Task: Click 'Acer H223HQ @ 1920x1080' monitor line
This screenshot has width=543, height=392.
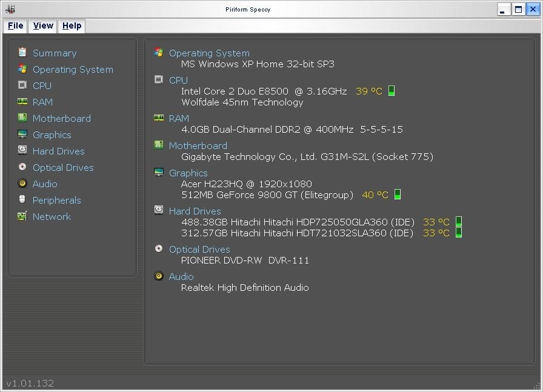Action: 247,184
